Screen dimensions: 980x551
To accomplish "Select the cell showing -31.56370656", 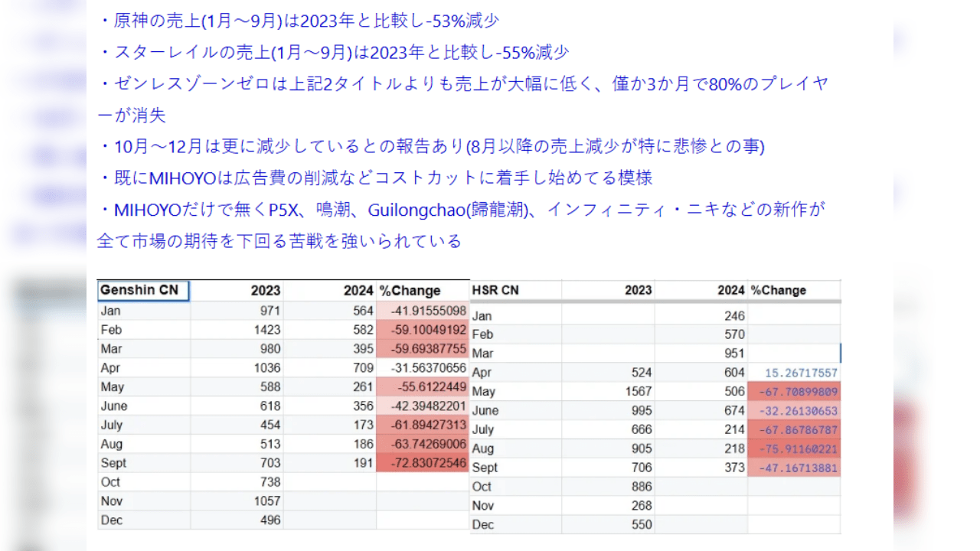I will 423,367.
